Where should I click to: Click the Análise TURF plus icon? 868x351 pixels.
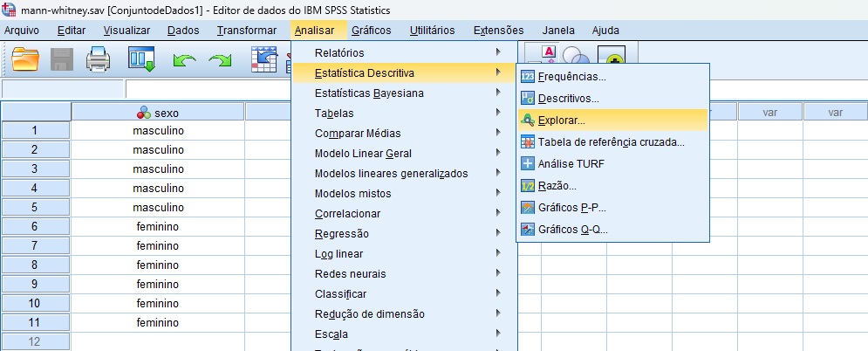point(528,164)
